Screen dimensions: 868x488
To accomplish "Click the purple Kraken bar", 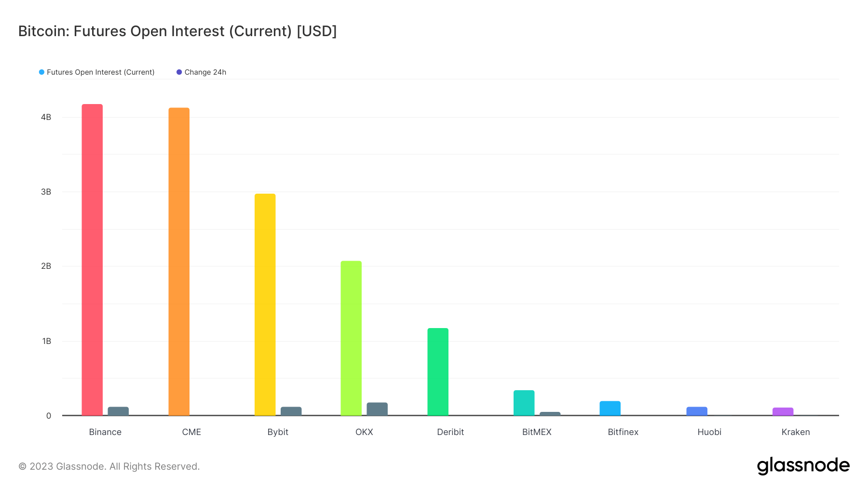I will pos(783,412).
